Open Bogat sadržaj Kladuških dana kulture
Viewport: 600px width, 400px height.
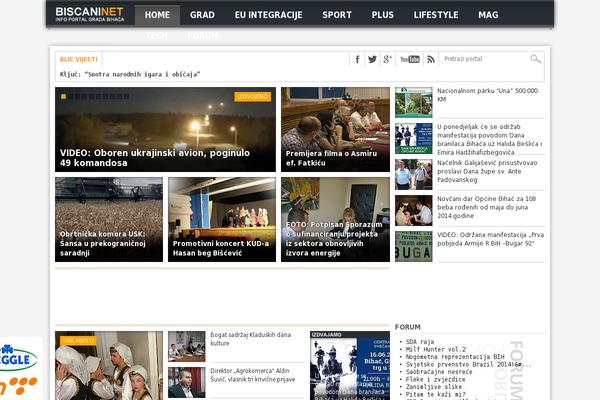point(250,339)
